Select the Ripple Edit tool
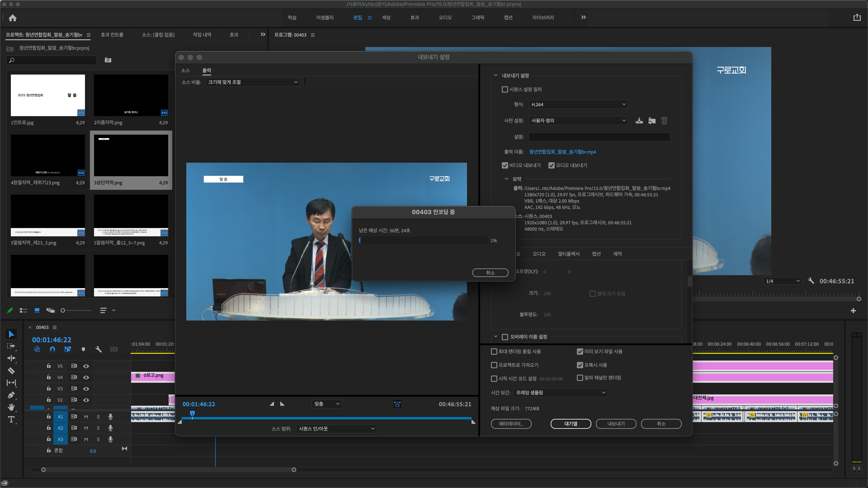The image size is (868, 488). [11, 358]
